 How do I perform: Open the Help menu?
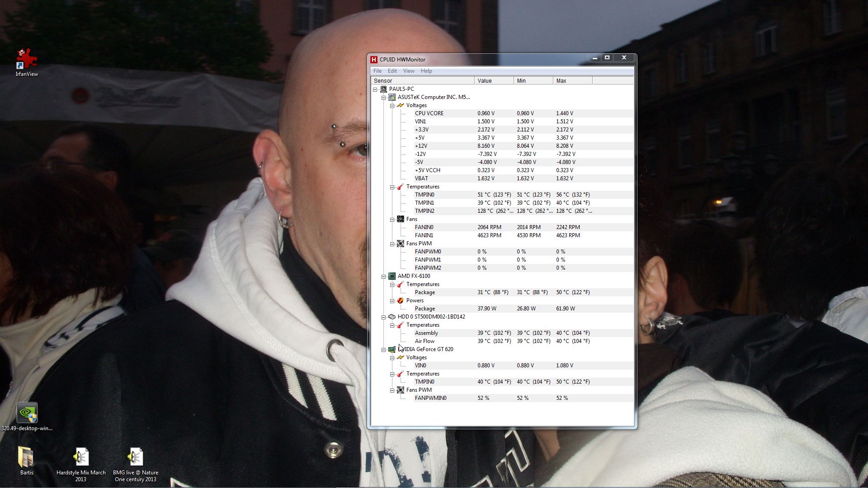426,71
